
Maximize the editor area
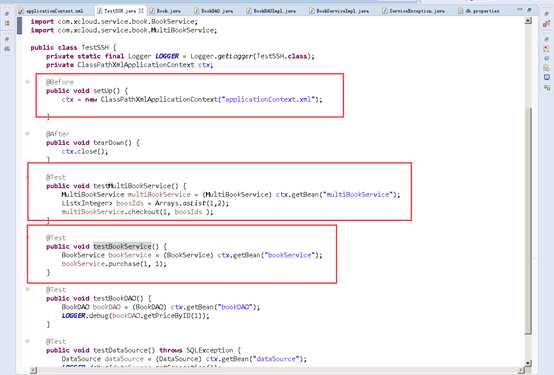(530, 10)
